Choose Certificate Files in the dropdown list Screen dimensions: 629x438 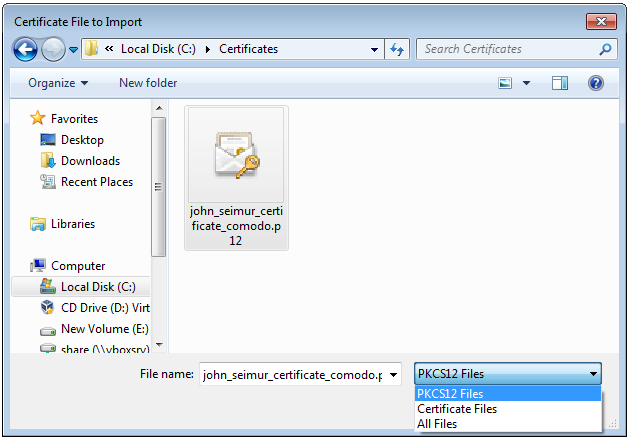point(508,409)
